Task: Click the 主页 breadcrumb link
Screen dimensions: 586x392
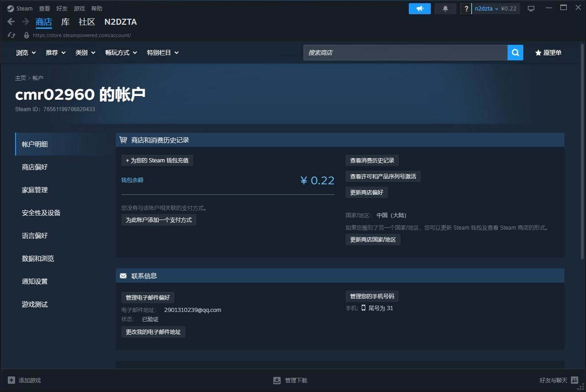Action: [21, 78]
